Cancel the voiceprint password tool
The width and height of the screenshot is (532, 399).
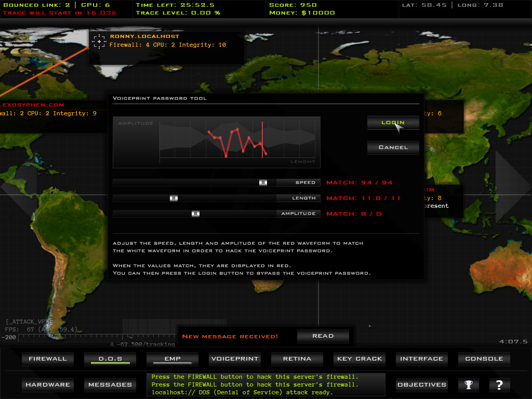(393, 148)
